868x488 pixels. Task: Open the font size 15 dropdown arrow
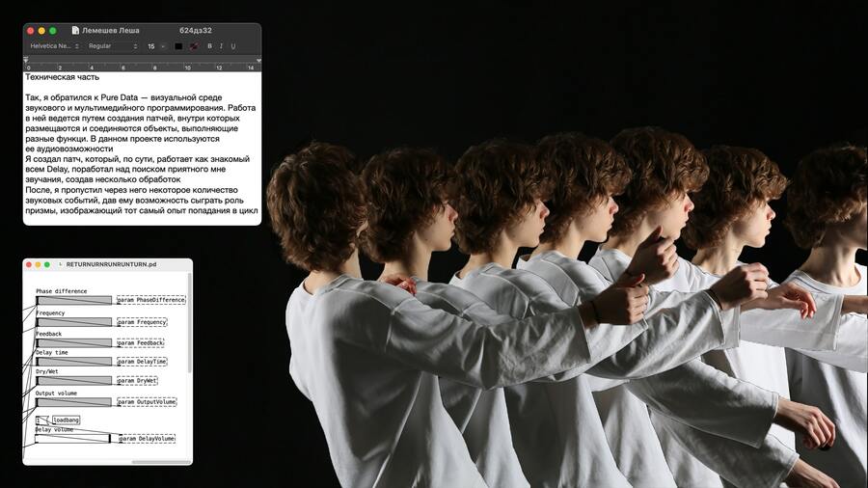pyautogui.click(x=163, y=46)
